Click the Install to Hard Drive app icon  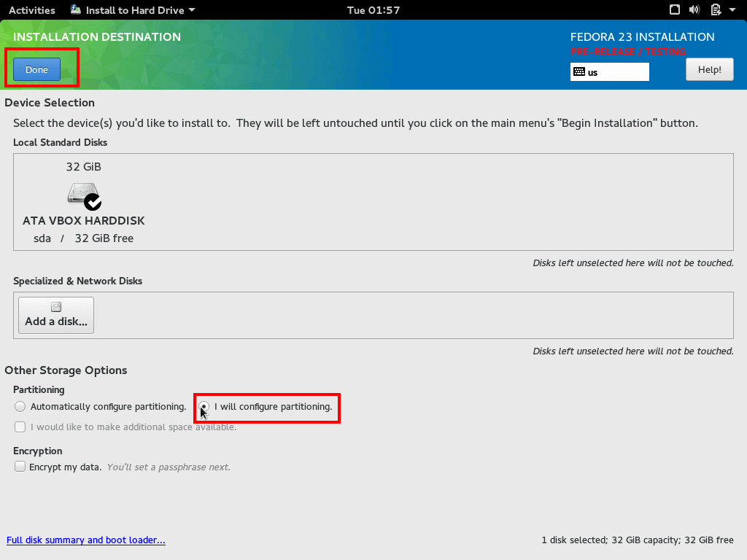click(x=77, y=10)
